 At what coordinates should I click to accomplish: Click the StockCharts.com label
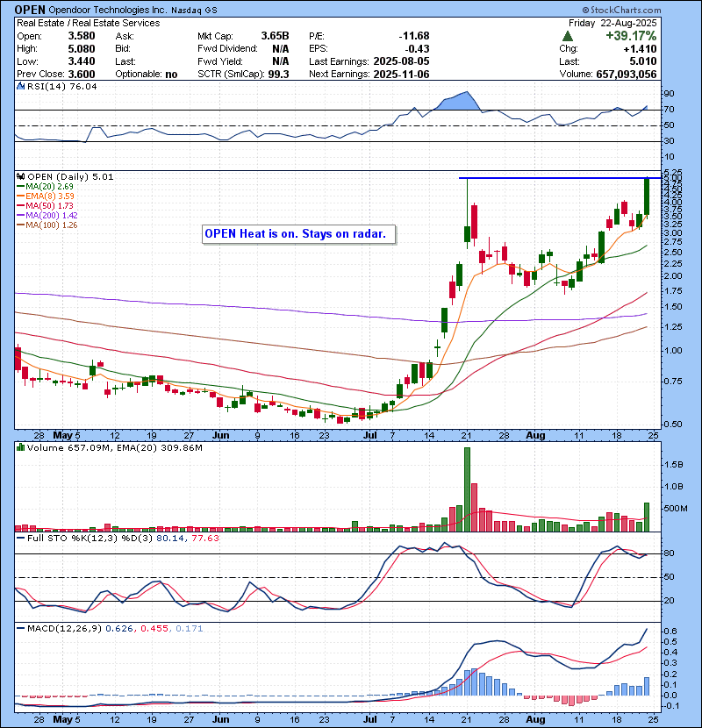tap(621, 10)
